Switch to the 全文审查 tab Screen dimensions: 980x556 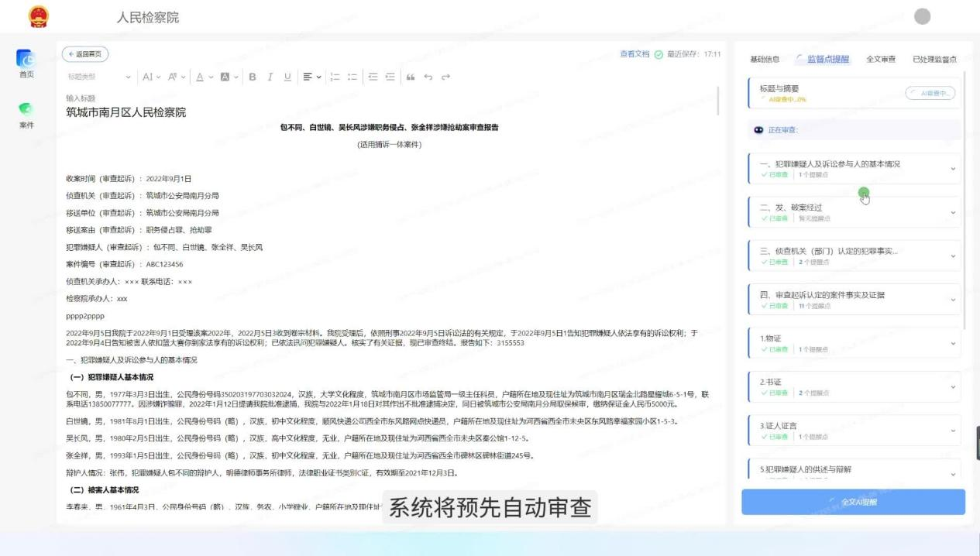(881, 60)
